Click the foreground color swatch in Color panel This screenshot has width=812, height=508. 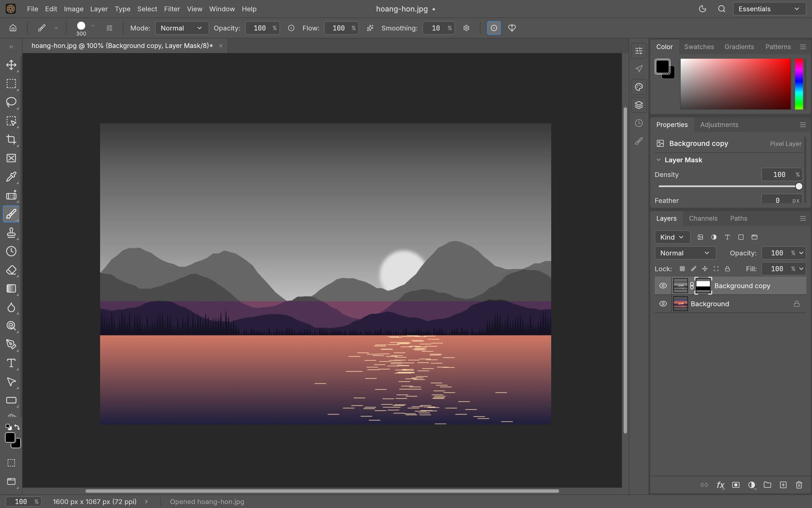coord(662,67)
